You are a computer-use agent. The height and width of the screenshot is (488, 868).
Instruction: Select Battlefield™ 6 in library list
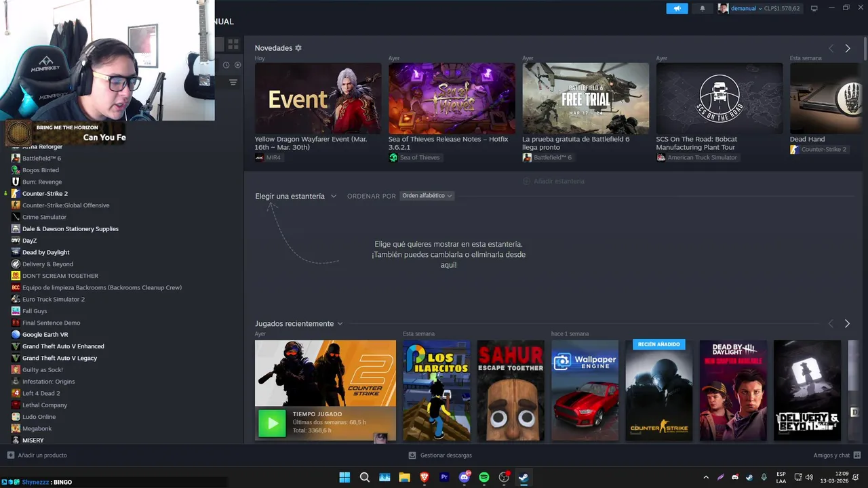[x=41, y=158]
